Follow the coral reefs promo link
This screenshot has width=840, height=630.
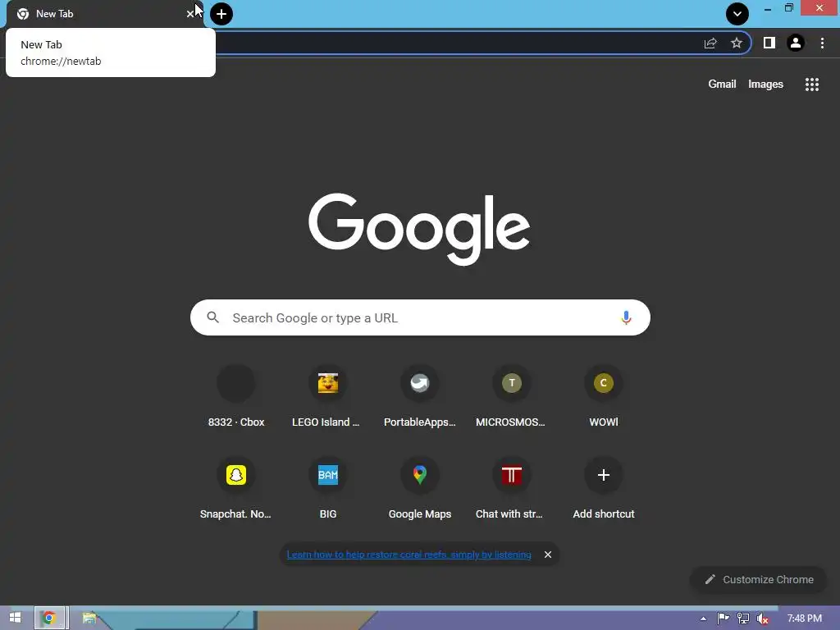[x=409, y=555]
